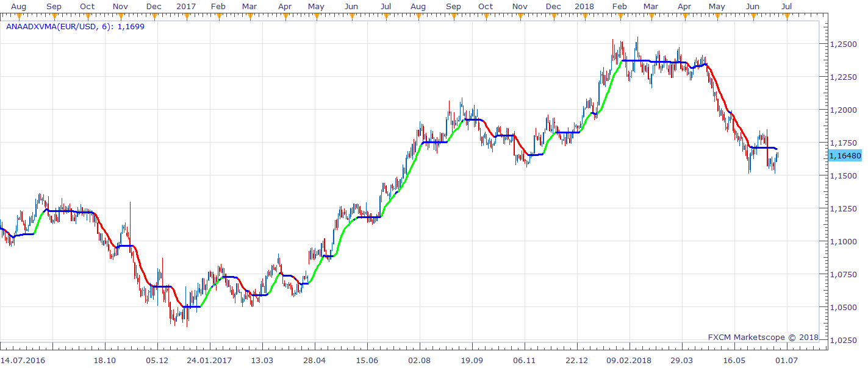The width and height of the screenshot is (868, 368).
Task: Select the Dec 2017 month label
Action: 553,6
